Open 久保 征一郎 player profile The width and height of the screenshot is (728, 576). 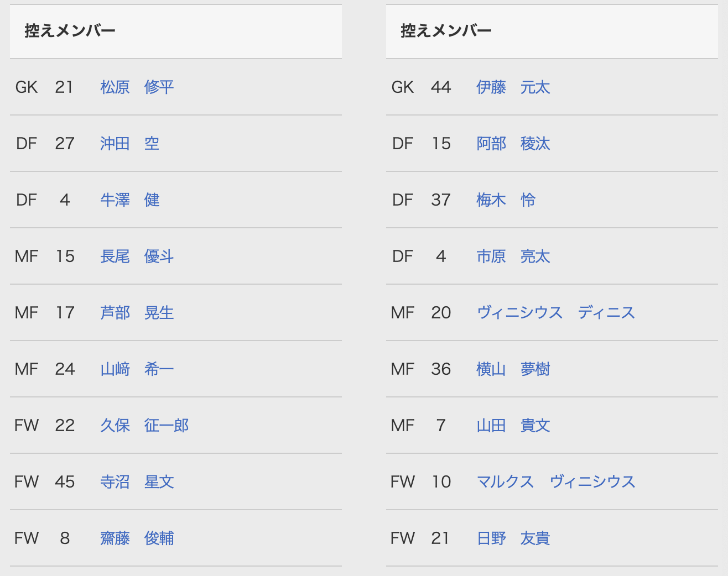[x=144, y=426]
